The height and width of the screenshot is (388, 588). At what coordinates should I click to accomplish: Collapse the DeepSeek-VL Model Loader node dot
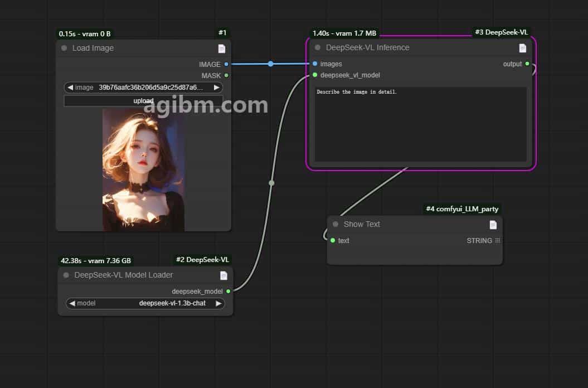(66, 275)
